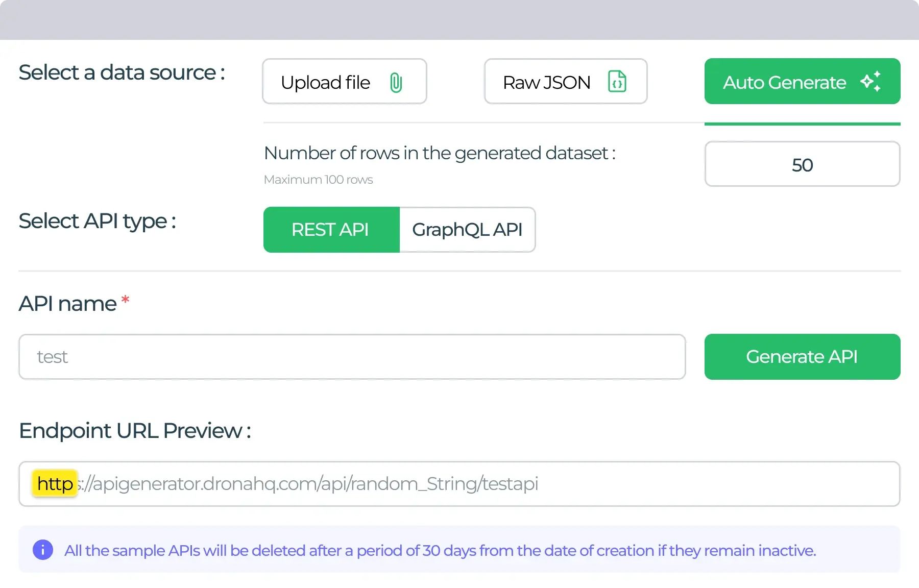This screenshot has width=919, height=588.
Task: Click the rows count field showing 50
Action: 802,164
